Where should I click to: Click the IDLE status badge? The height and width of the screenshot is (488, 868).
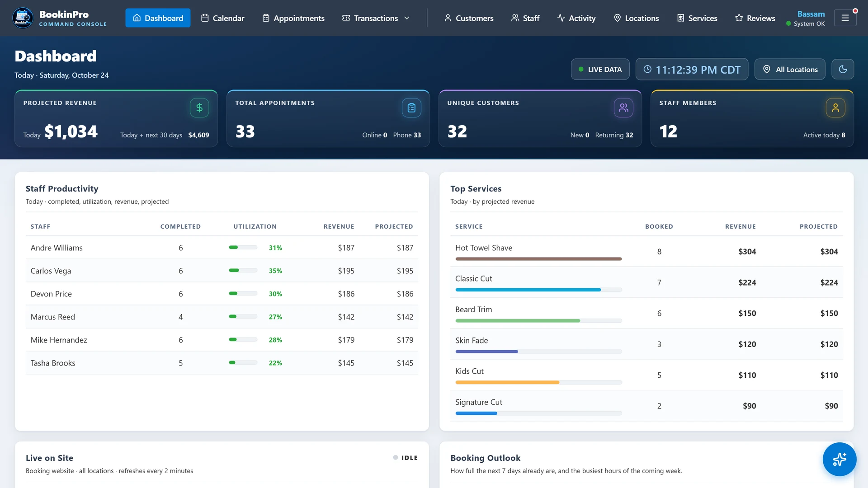point(406,458)
